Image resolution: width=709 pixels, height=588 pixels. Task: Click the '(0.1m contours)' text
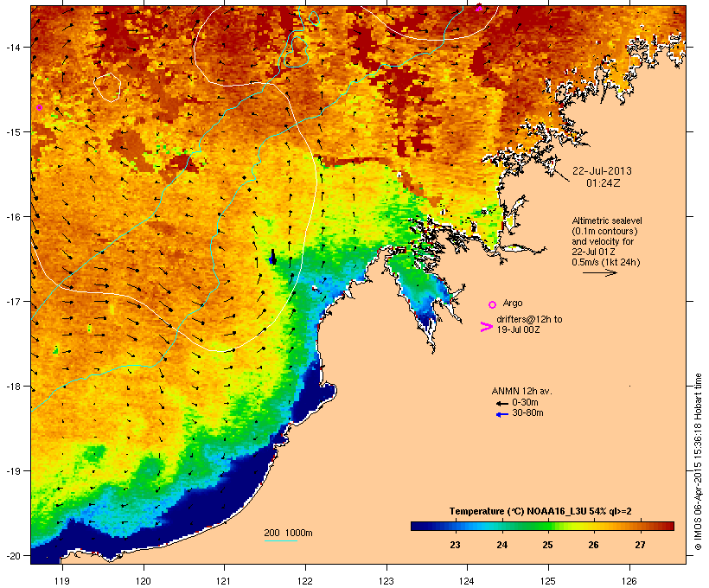coord(604,231)
